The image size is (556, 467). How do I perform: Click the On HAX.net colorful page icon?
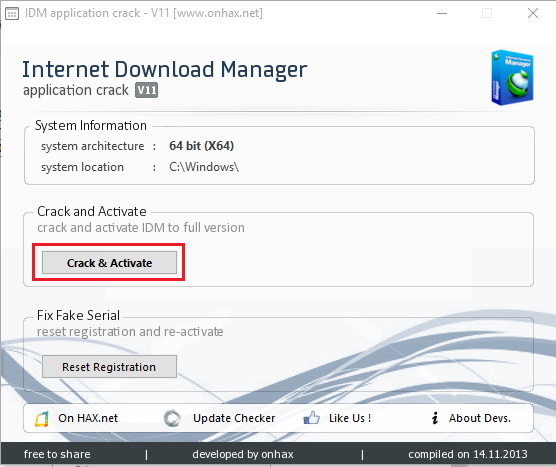tap(41, 419)
